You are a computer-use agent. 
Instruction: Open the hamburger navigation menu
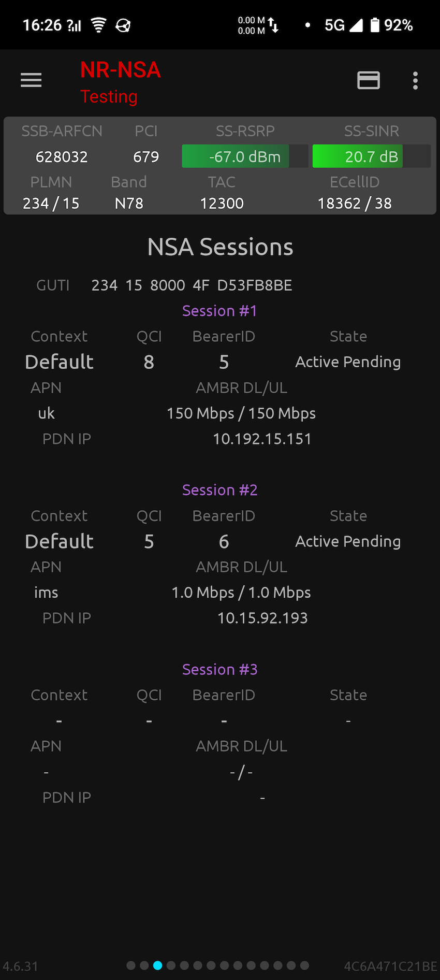pos(31,80)
